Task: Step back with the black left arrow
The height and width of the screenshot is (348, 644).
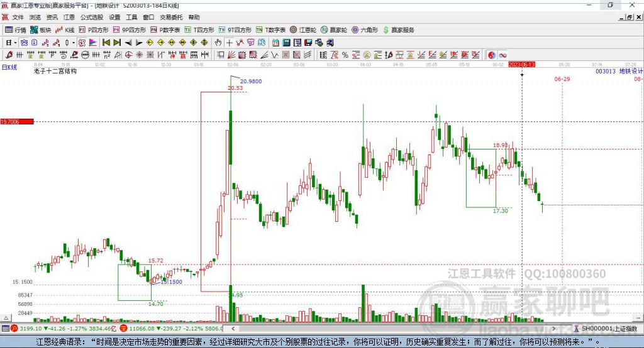Action: click(128, 43)
